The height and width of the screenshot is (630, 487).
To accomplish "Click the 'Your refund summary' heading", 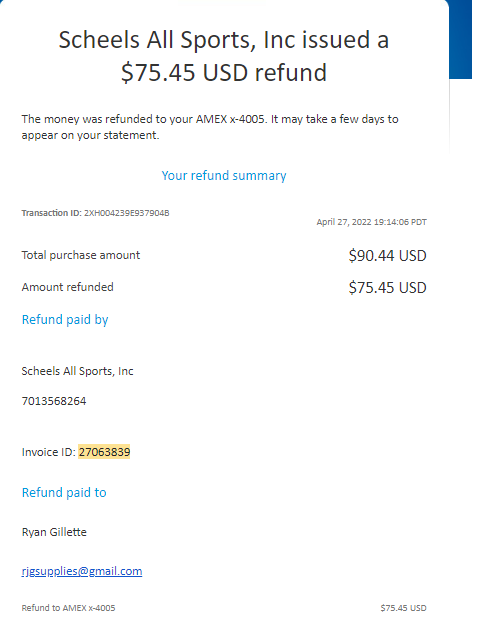I will (224, 176).
